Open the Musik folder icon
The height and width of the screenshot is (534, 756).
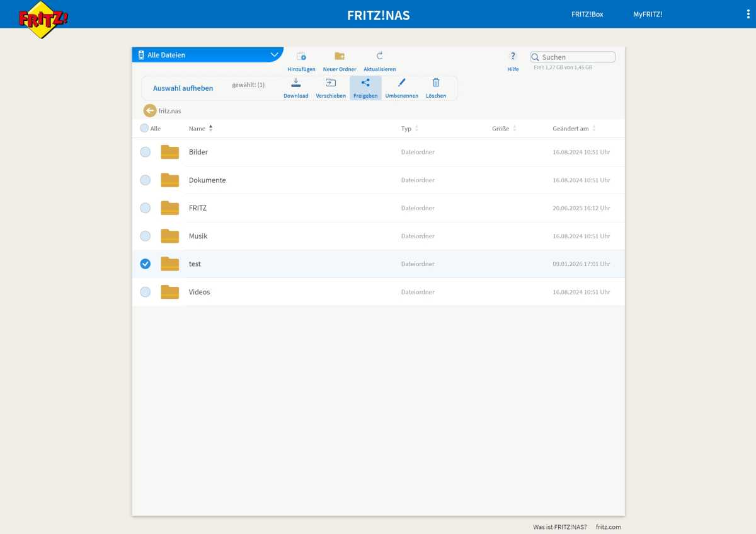[169, 236]
